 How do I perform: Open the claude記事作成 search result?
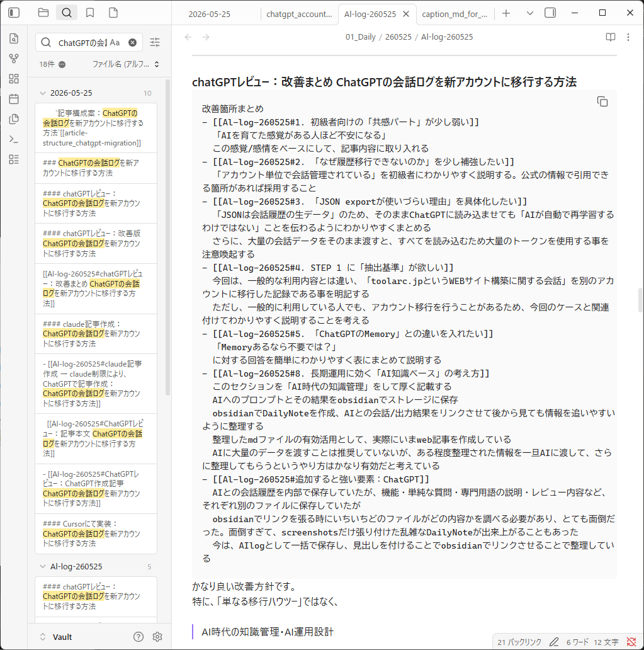[96, 334]
